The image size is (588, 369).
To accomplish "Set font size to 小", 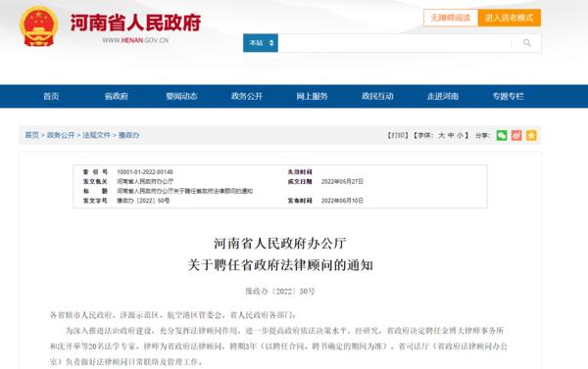I will pyautogui.click(x=461, y=135).
